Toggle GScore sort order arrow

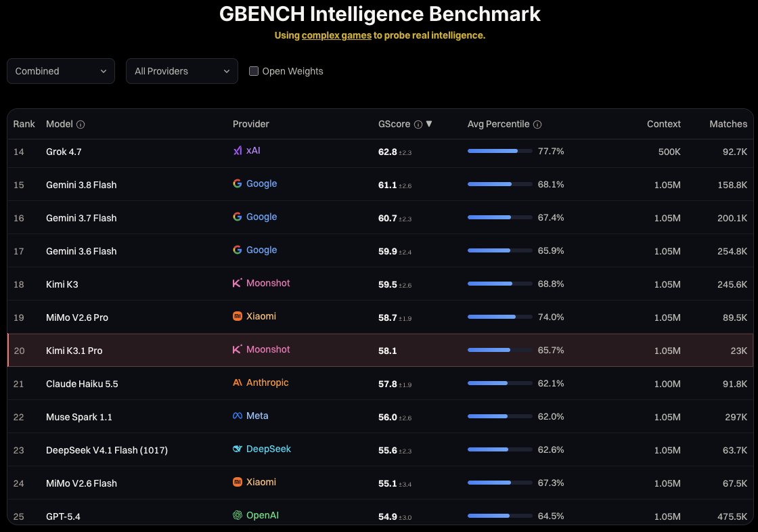coord(429,124)
